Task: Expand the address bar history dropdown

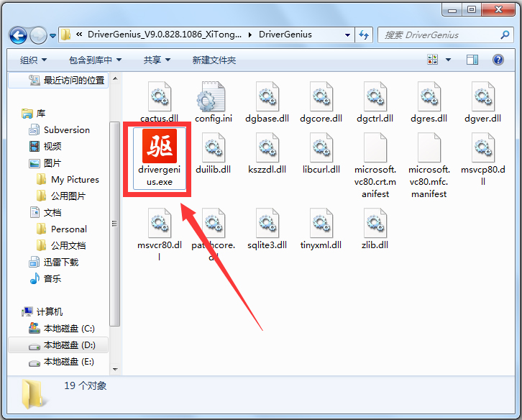Action: pyautogui.click(x=347, y=35)
